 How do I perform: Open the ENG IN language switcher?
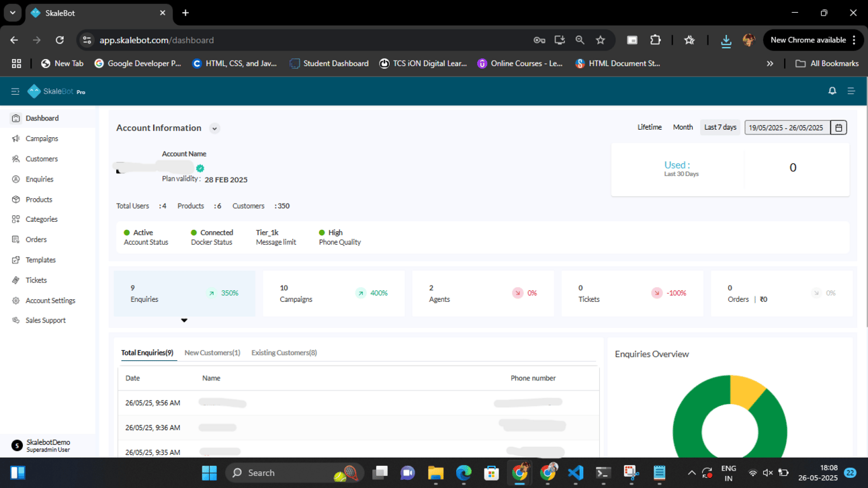728,473
